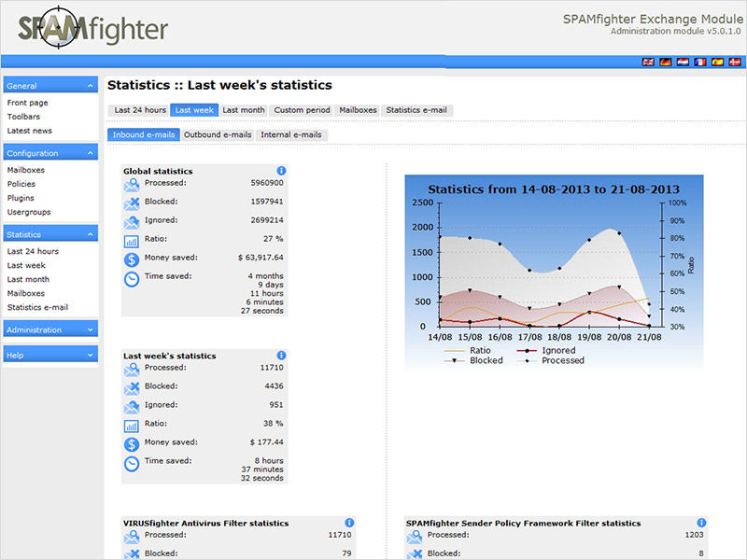Collapse the Configuration sidebar section
Image resolution: width=747 pixels, height=560 pixels.
coord(91,153)
